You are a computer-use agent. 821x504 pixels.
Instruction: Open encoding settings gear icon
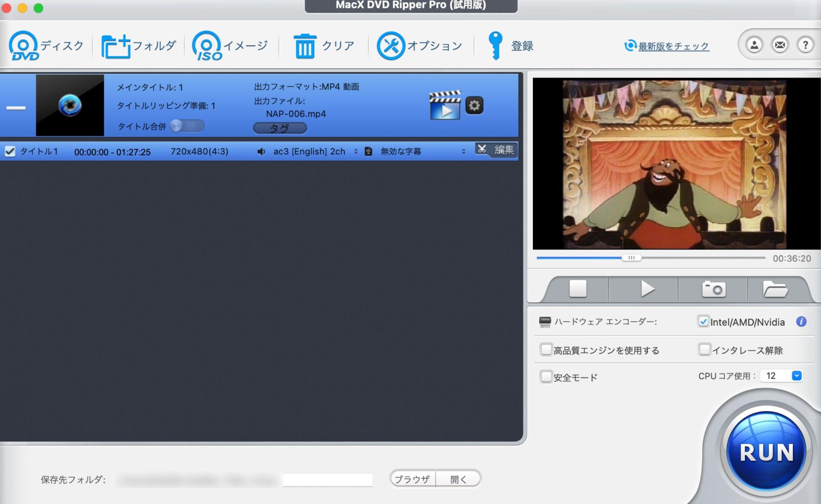pyautogui.click(x=474, y=105)
